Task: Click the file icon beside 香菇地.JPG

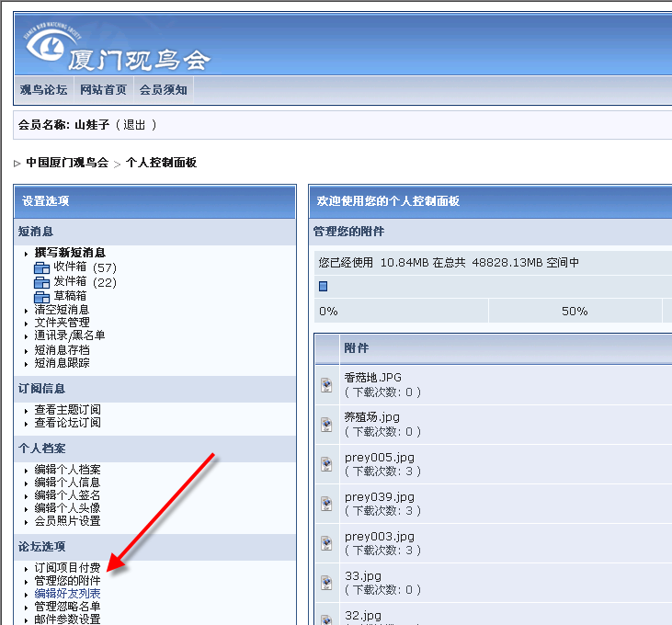Action: coord(326,385)
